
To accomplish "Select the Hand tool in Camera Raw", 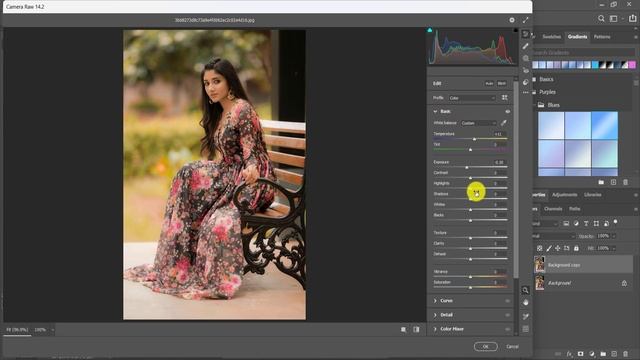I will 526,302.
